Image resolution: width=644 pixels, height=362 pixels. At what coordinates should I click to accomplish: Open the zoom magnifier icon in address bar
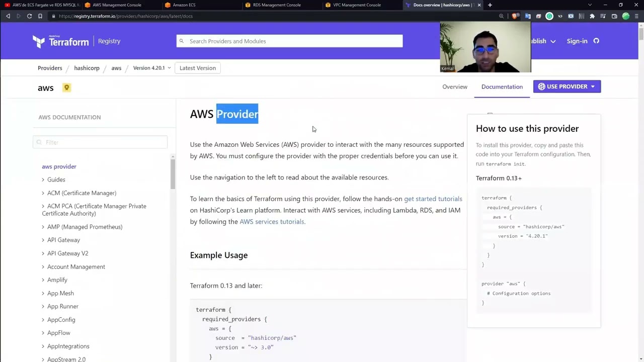click(x=501, y=16)
